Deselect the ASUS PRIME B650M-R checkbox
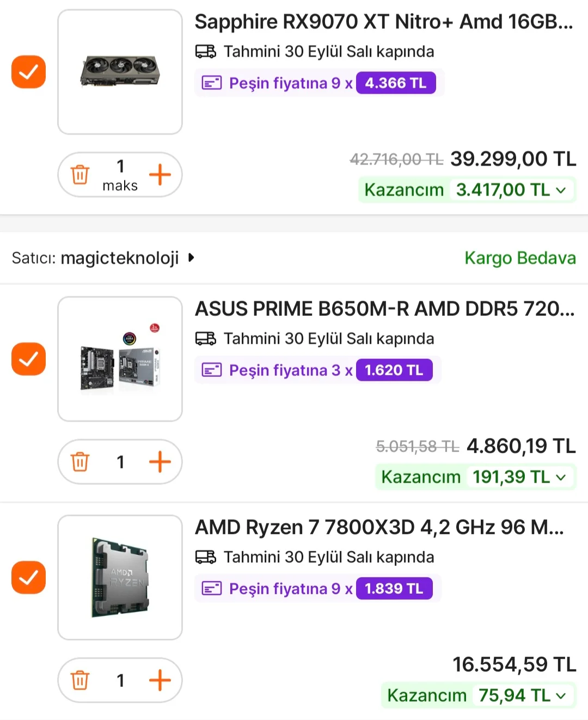 click(28, 359)
